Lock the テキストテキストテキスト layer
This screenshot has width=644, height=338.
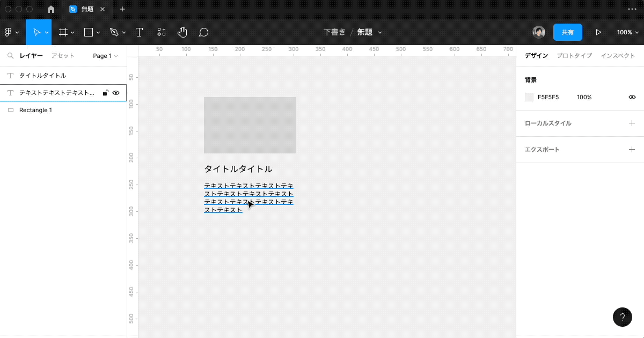(105, 92)
